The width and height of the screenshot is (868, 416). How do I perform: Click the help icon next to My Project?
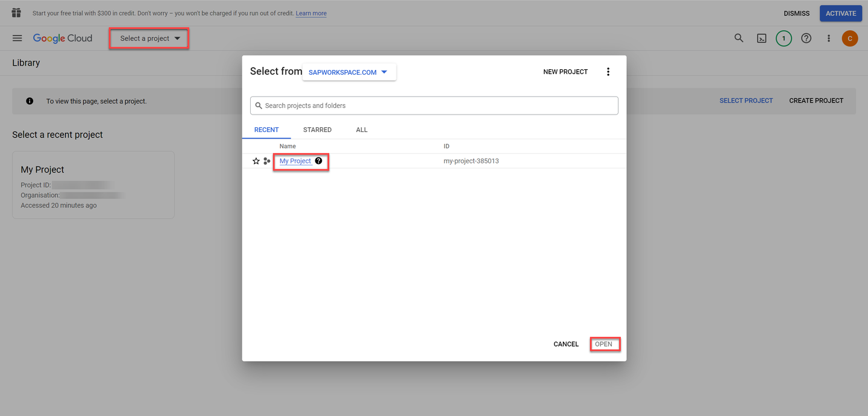[x=319, y=160]
